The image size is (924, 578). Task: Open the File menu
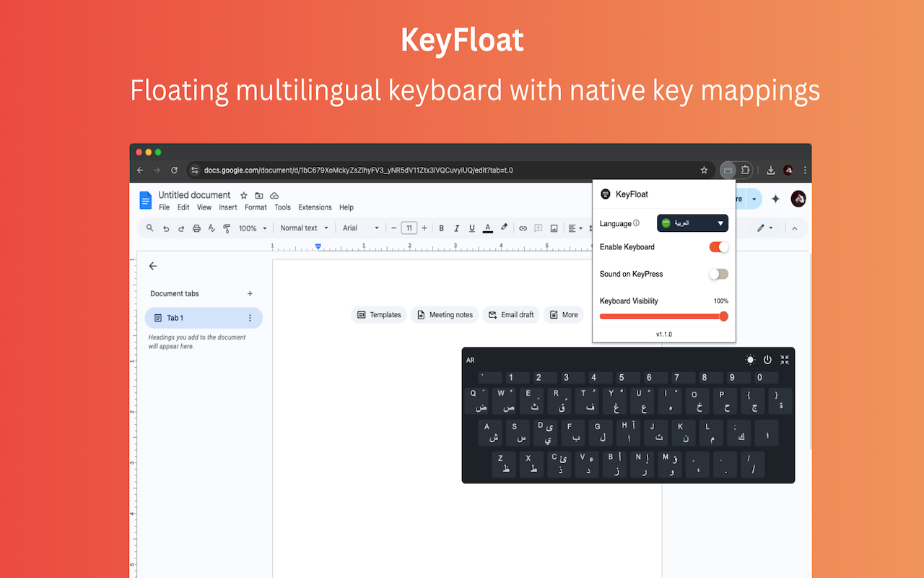click(164, 207)
